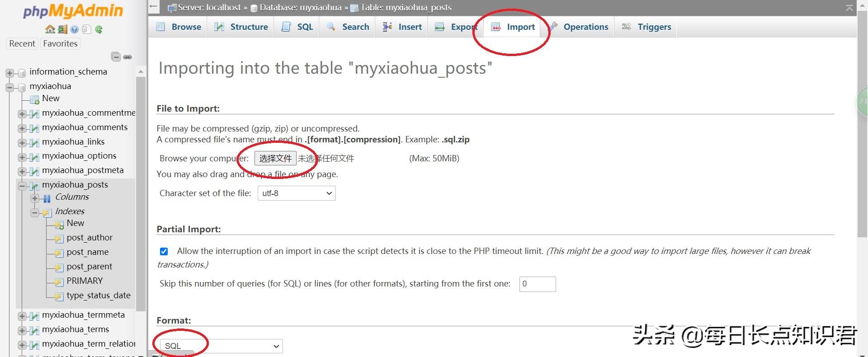
Task: Expand the myxiaohua_options table node
Action: pyautogui.click(x=22, y=157)
